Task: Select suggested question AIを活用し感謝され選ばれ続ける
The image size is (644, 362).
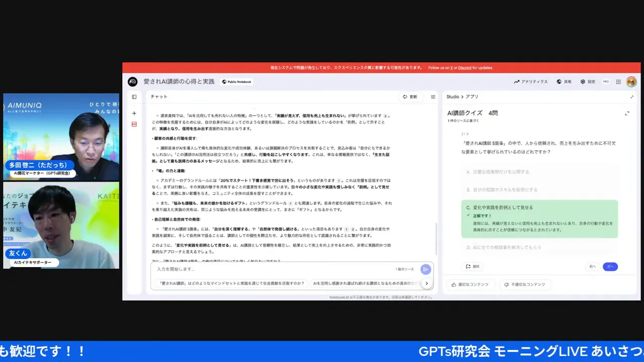Action: (365, 283)
